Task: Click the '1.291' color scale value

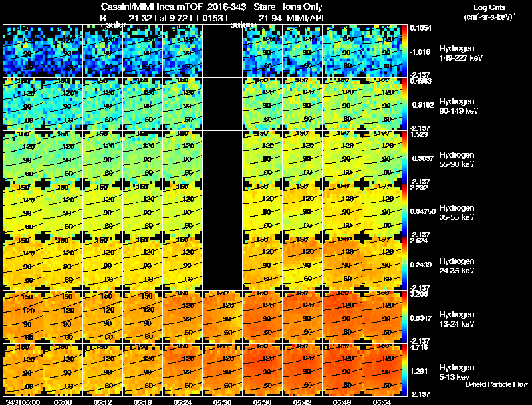Action: 419,372
